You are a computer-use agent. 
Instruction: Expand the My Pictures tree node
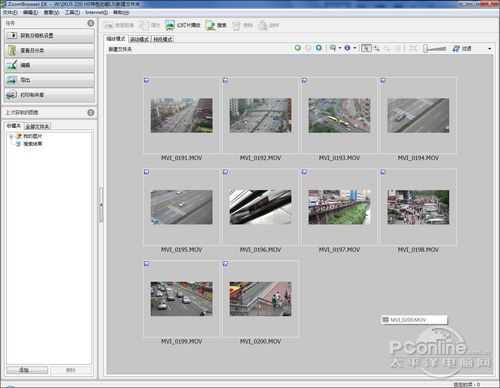point(11,136)
